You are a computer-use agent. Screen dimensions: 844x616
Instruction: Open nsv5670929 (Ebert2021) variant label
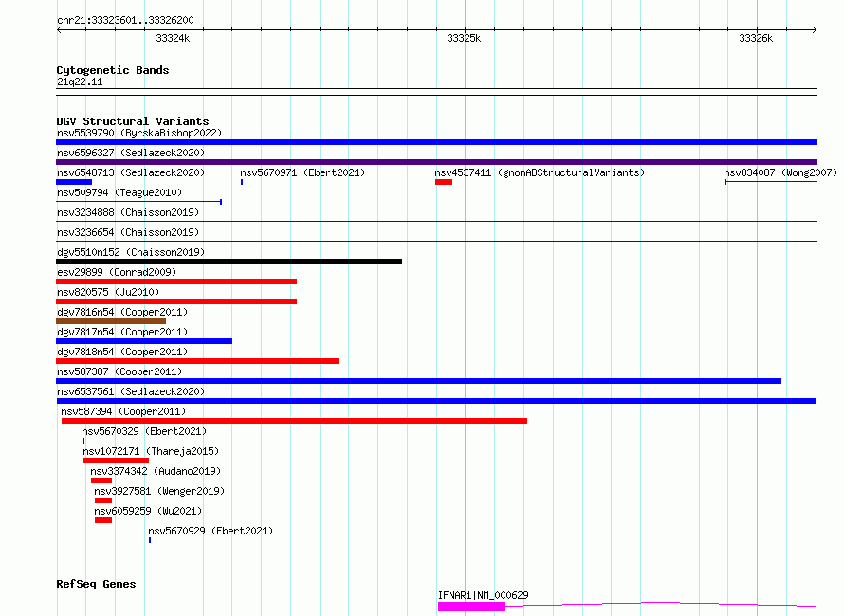tap(211, 531)
